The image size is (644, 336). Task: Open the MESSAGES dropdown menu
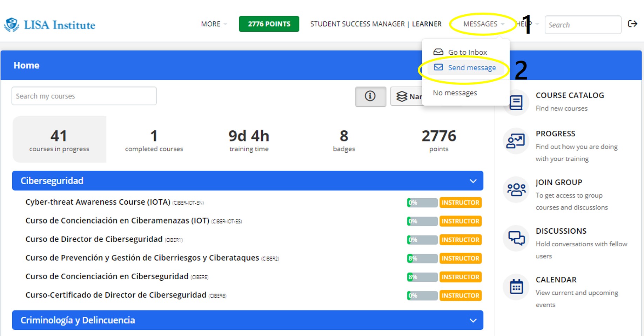point(483,24)
